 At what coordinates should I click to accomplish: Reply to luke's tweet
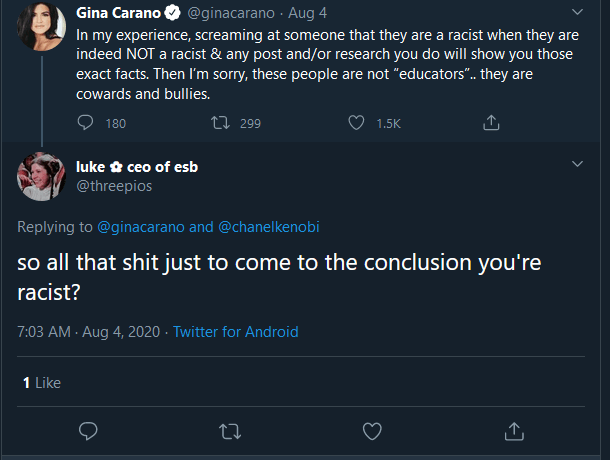89,430
